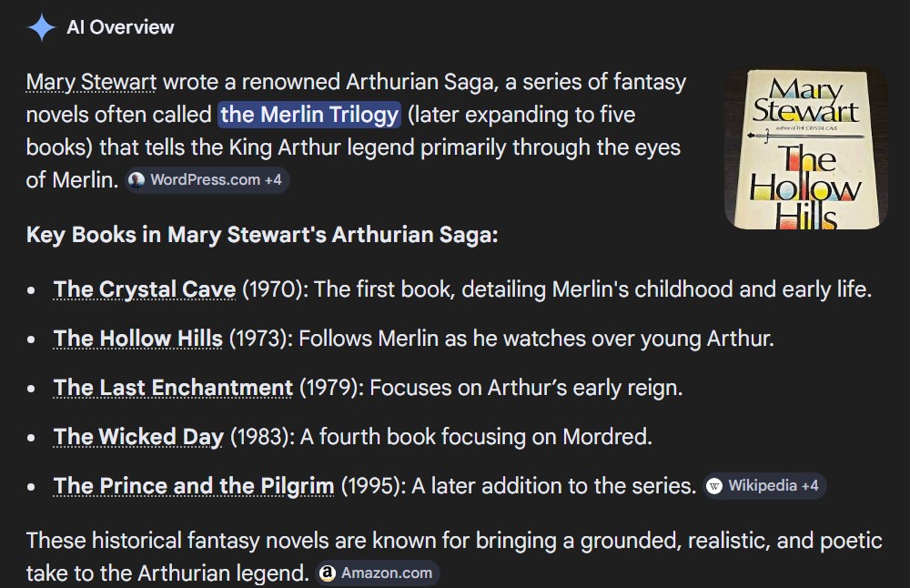Open The Crystal Cave book link
The height and width of the screenshot is (588, 910).
click(145, 290)
